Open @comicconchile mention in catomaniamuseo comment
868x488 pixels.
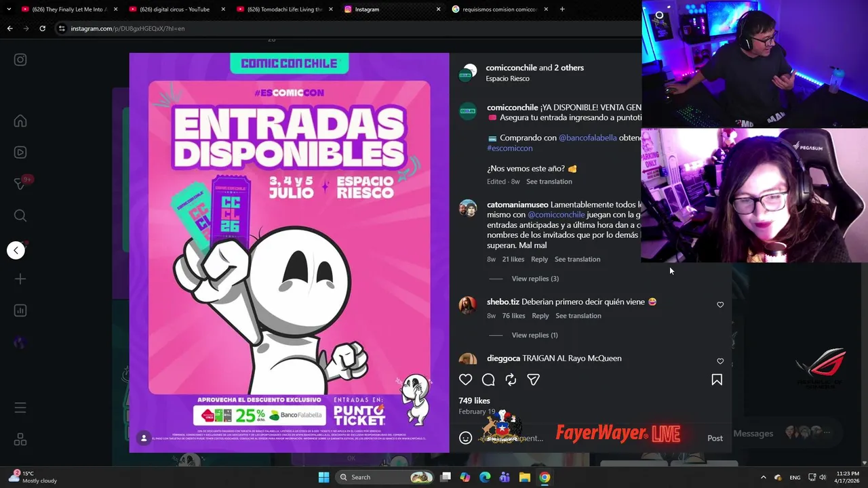(556, 215)
